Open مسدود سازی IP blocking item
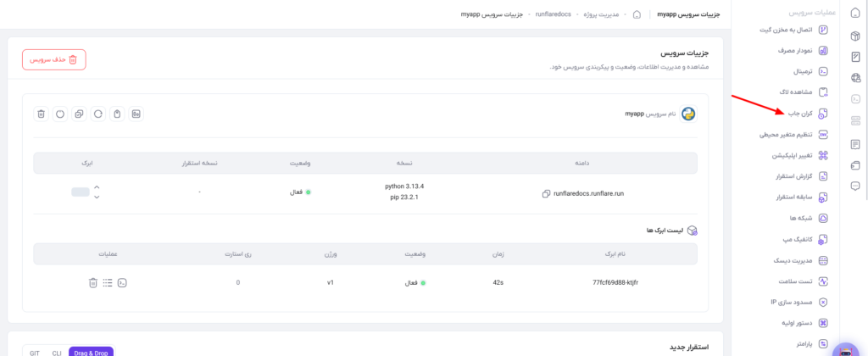This screenshot has height=356, width=868. click(799, 303)
